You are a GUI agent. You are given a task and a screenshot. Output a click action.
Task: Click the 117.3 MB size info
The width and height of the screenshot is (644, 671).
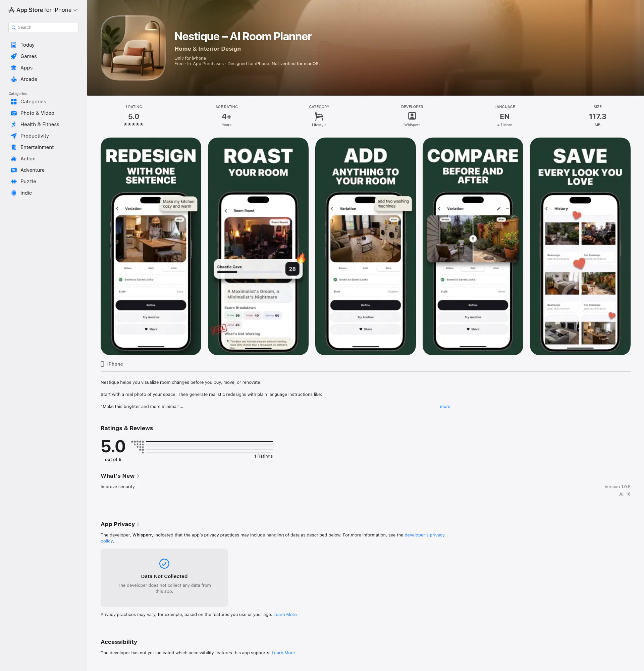[597, 116]
